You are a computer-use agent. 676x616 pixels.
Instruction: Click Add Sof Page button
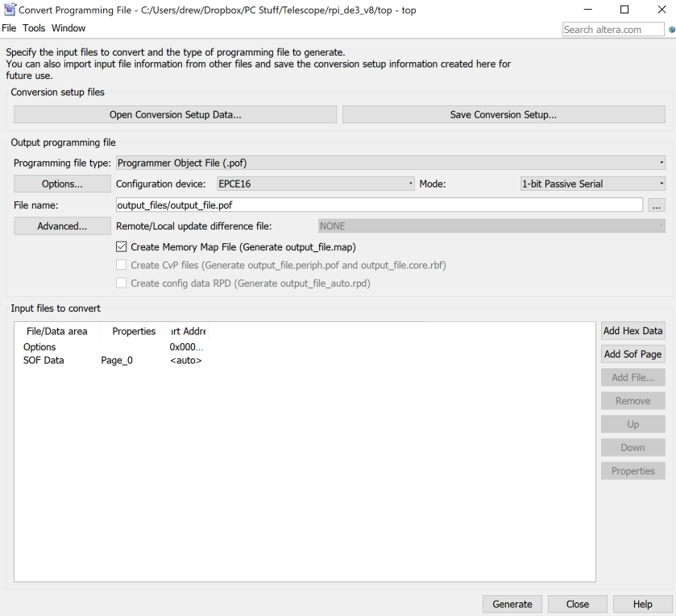(x=632, y=354)
